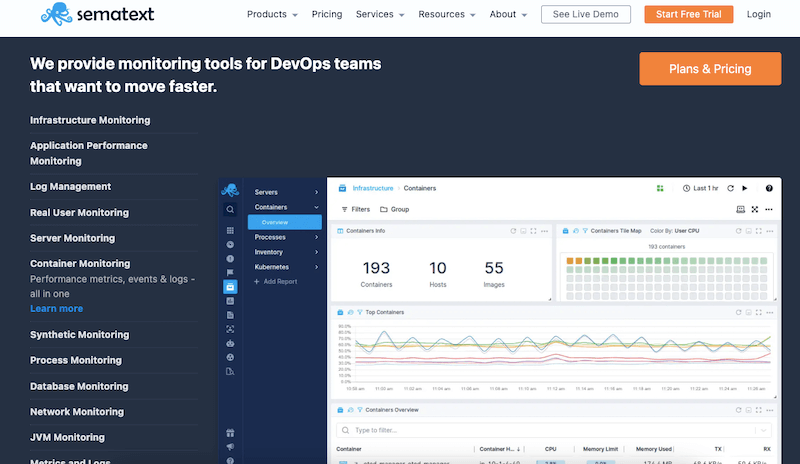Select the highlighted infrastructure icon in sidebar
Screen dimensions: 800x464
pos(230,287)
